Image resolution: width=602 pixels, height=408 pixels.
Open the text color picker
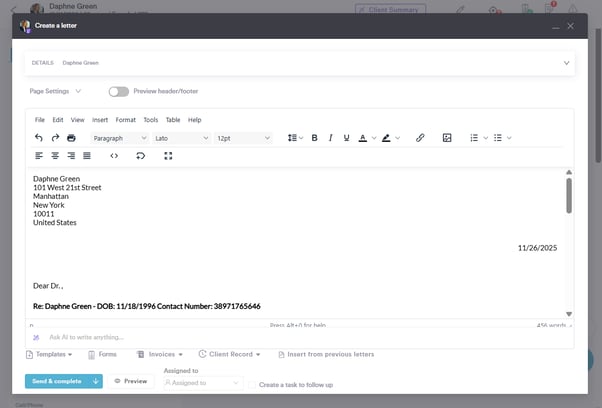[361, 138]
